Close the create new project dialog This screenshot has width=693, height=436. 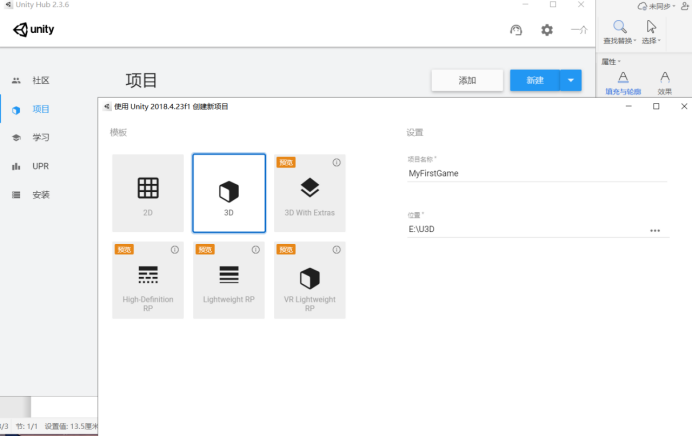pyautogui.click(x=684, y=106)
